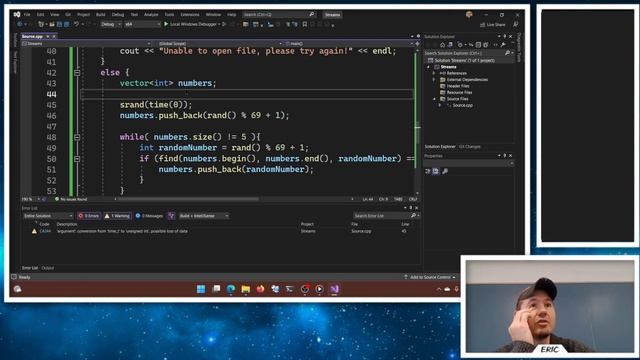
Task: Click the Live Share button
Action: coord(493,24)
